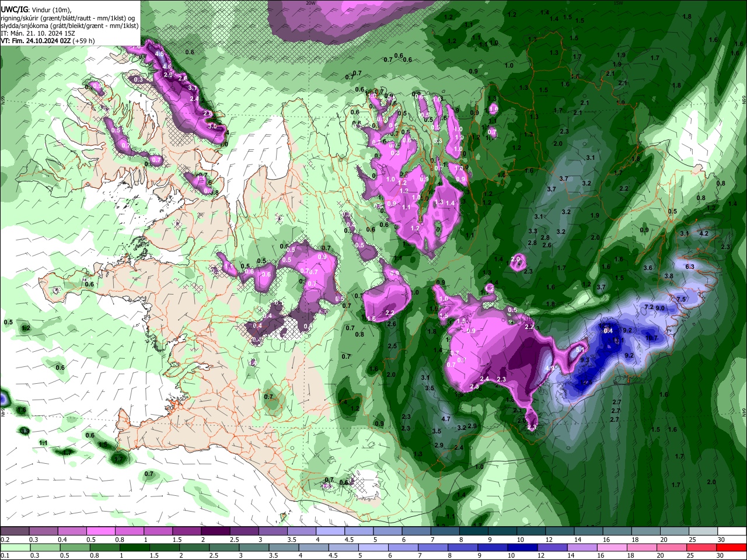Screen dimensions: 747x560
Task: Click the '20W' longitude label at the top edge
Action: [310, 3]
